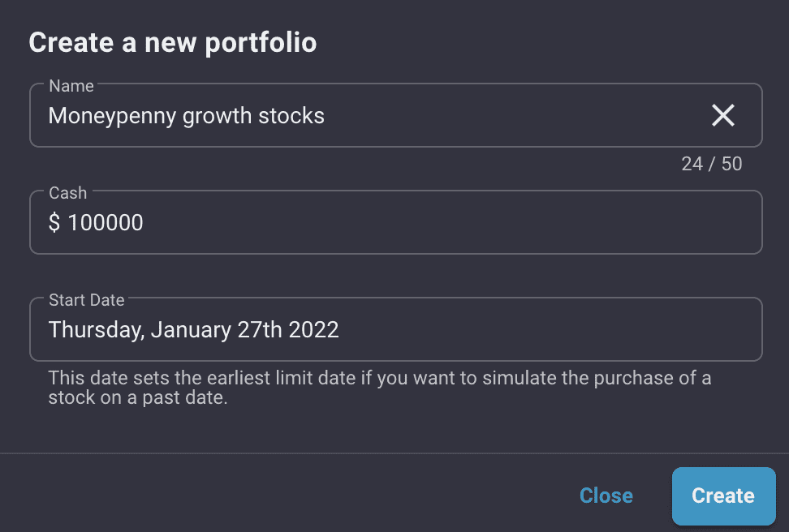
Task: Click the dollar sign prefix in Cash
Action: point(54,223)
